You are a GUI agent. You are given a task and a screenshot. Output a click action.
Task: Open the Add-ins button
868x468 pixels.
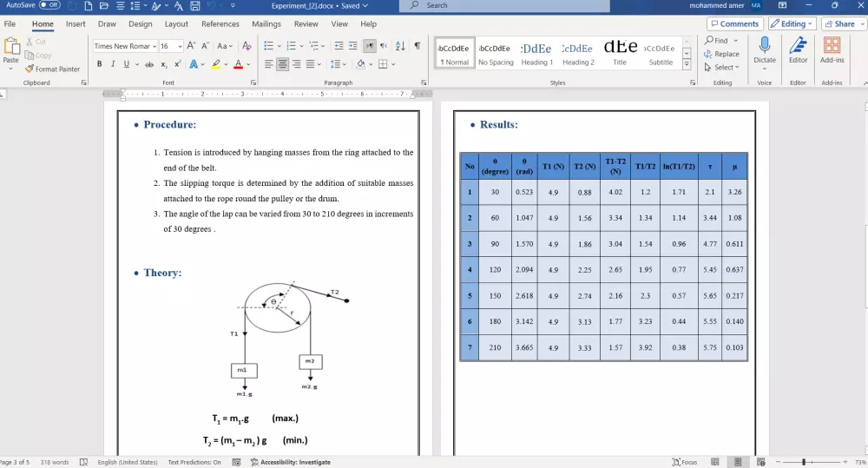point(832,49)
